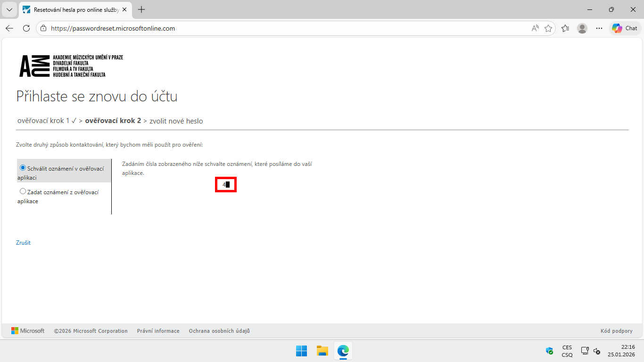Open the browser profile avatar
The height and width of the screenshot is (362, 644).
[582, 28]
